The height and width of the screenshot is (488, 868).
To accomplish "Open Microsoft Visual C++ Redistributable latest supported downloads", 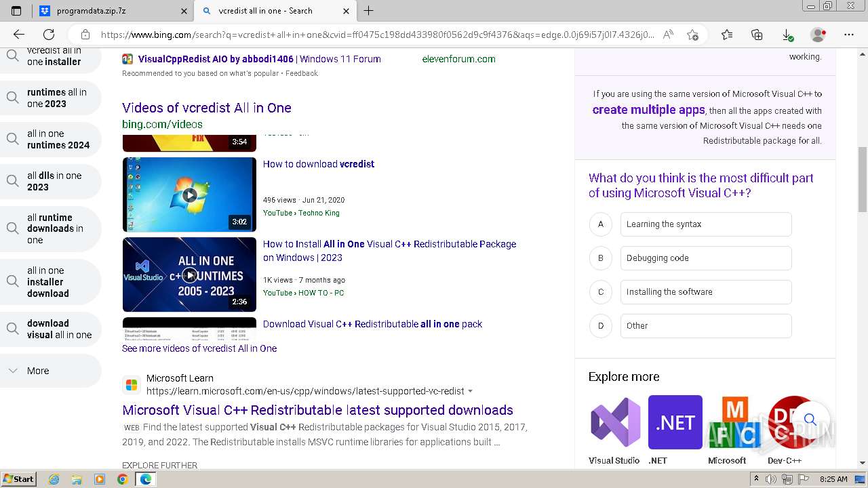I will 317,410.
